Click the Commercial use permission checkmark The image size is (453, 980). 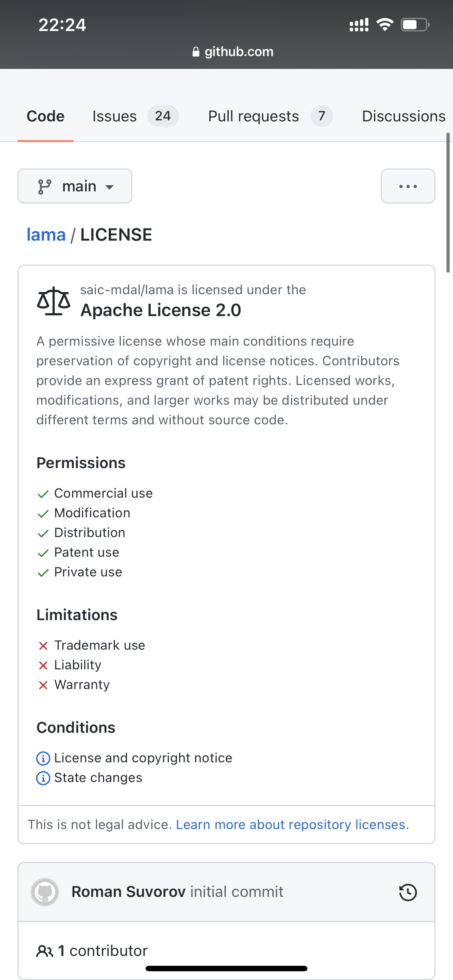43,493
